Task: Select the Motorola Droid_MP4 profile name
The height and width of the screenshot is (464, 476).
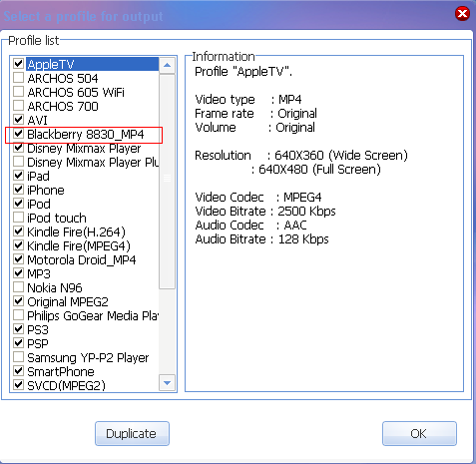Action: click(x=82, y=260)
